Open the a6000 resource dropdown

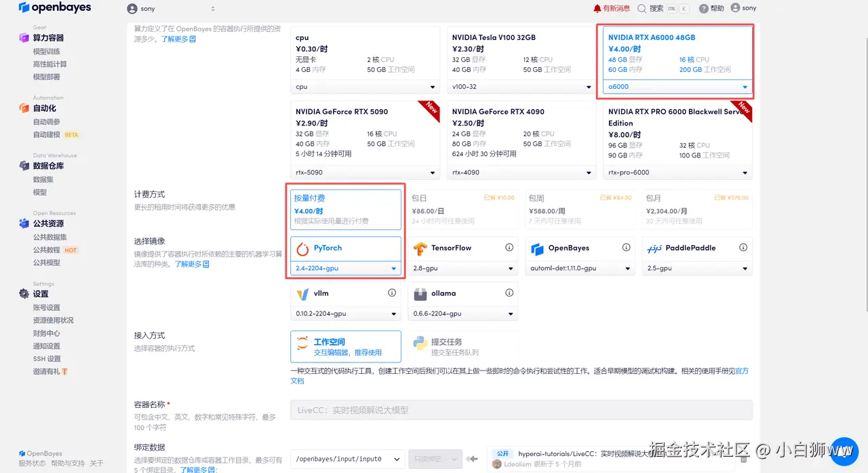pyautogui.click(x=677, y=87)
